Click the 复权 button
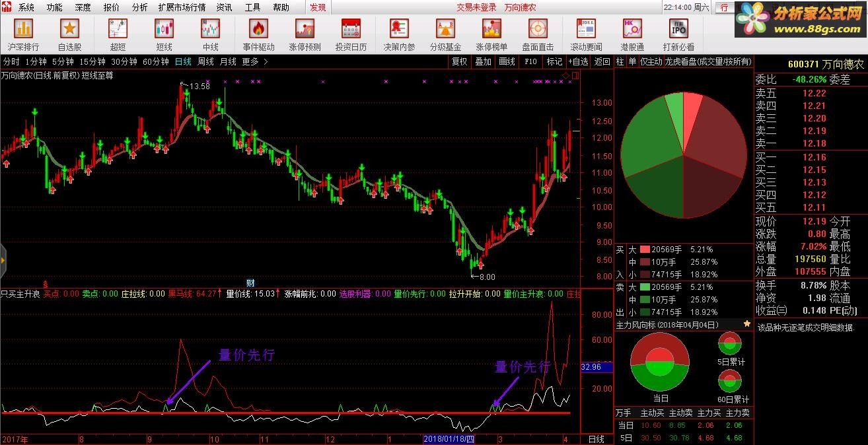Viewport: 868px width, 445px height. [459, 61]
